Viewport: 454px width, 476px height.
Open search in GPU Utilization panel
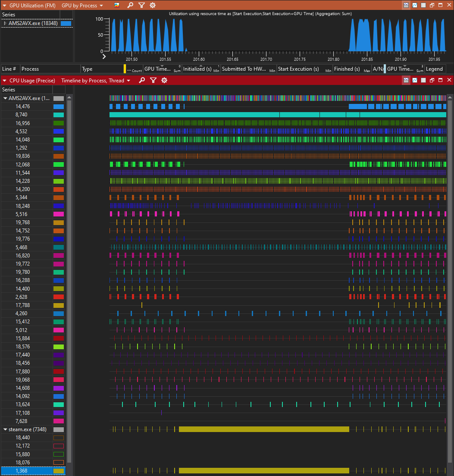point(130,5)
